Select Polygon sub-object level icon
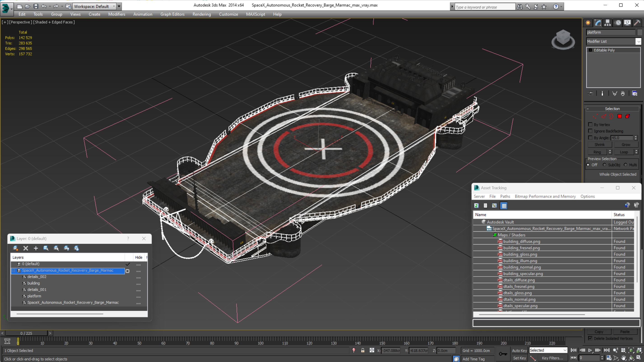Viewport: 644px width, 362px height. click(619, 116)
